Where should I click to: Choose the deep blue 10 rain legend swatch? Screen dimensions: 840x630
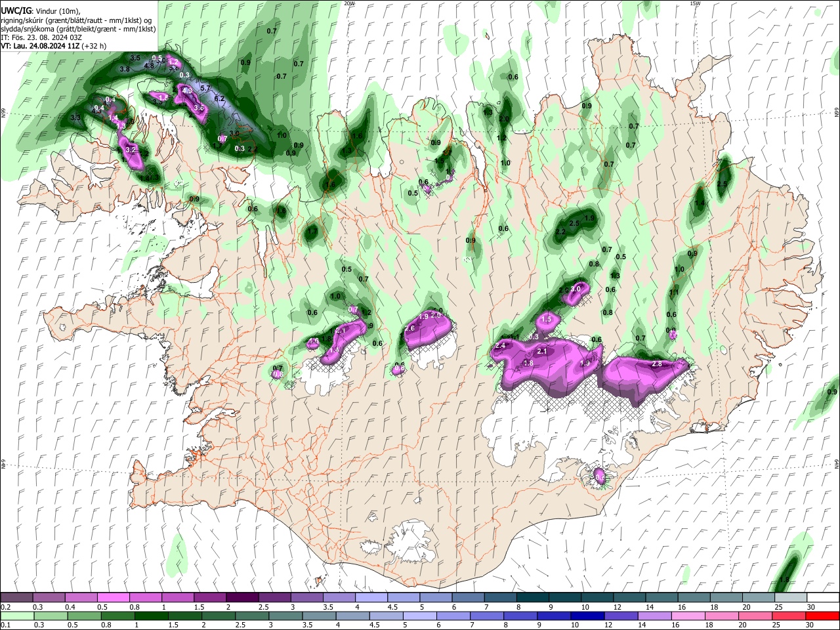pos(588,616)
